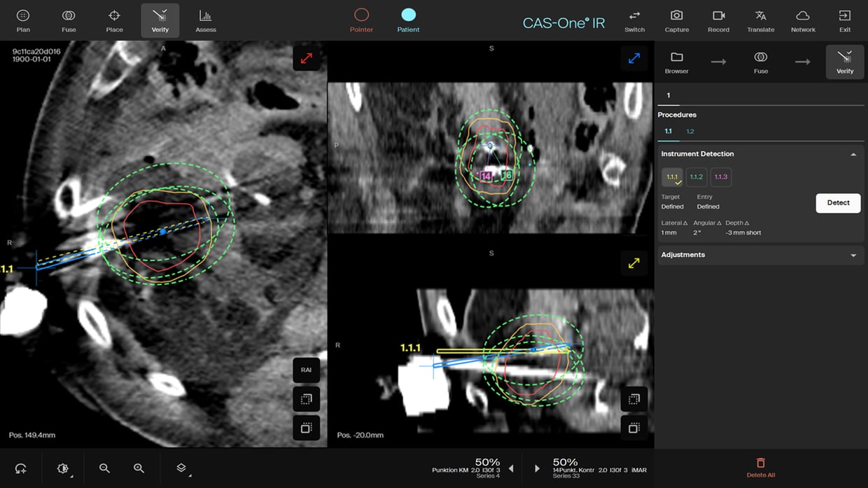The height and width of the screenshot is (488, 868).
Task: Toggle the RAI orientation button
Action: pos(306,370)
